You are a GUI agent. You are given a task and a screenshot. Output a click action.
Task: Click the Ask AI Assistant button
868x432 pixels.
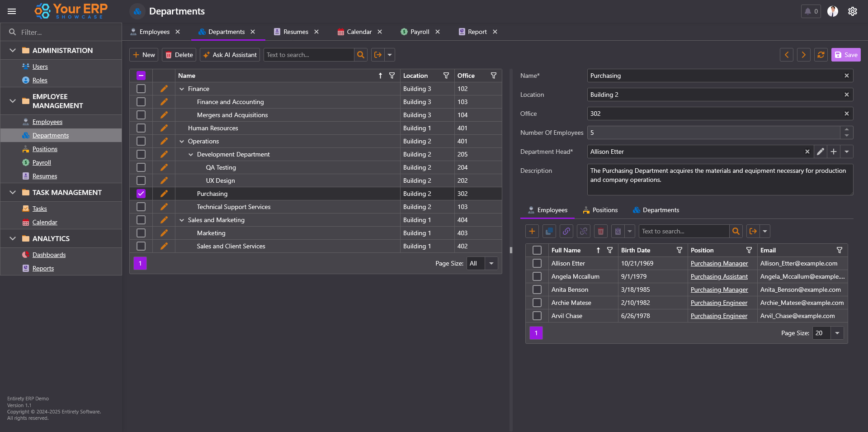(230, 55)
